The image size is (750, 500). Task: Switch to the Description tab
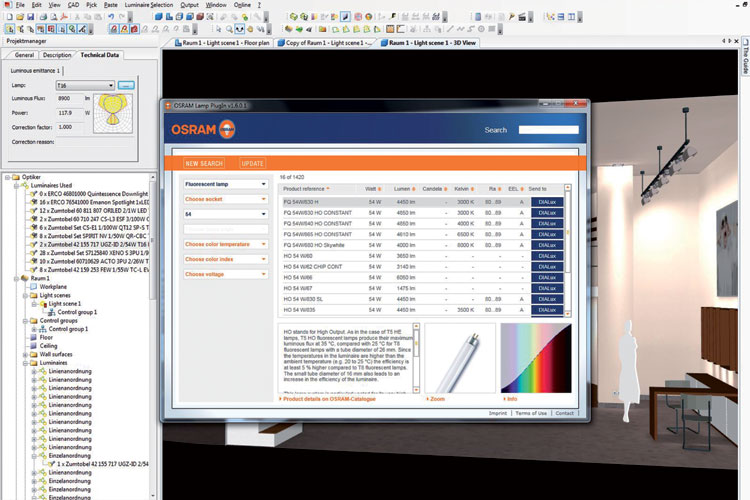point(57,55)
